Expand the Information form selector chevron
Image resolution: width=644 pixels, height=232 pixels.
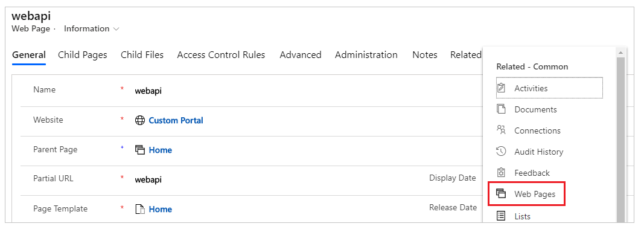pos(116,29)
